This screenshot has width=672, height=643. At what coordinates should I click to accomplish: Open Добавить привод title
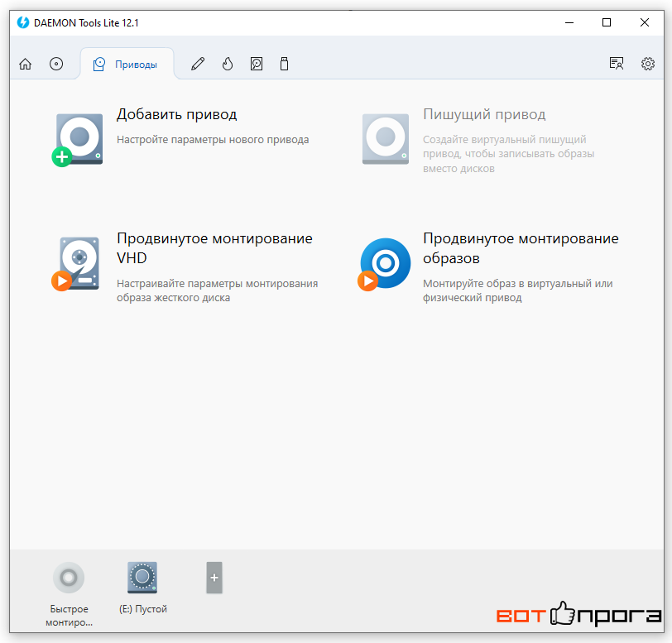coord(176,114)
